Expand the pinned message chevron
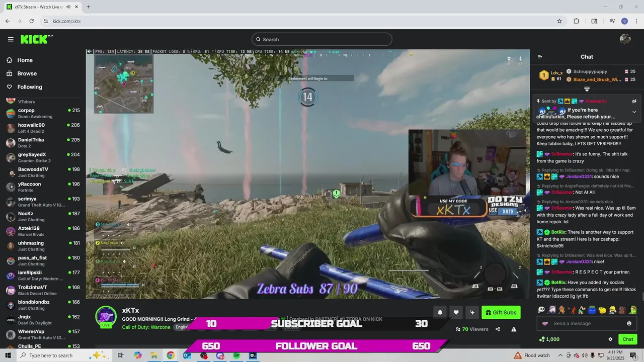Screen dimensions: 644x362 (634, 112)
